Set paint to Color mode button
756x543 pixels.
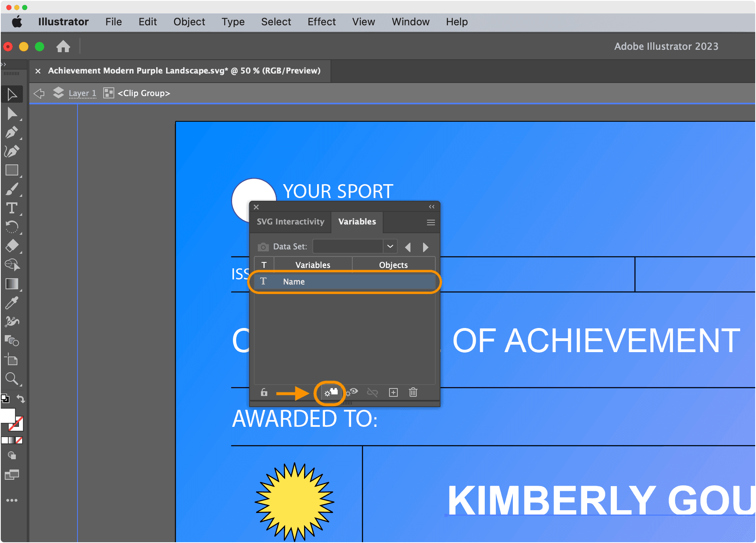(4, 440)
